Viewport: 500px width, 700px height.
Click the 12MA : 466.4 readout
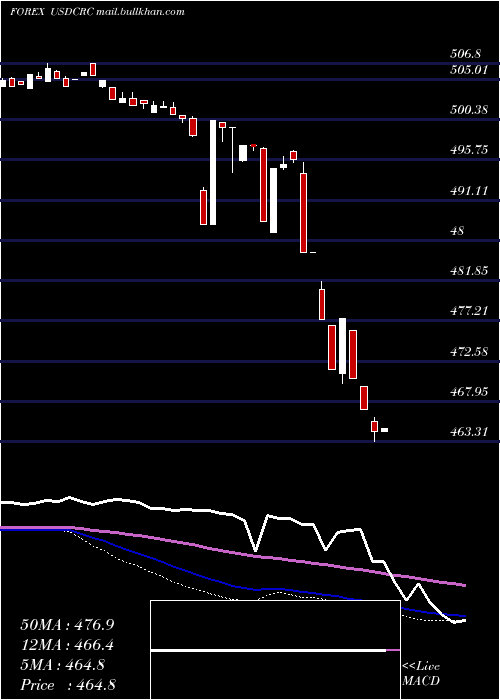67,645
